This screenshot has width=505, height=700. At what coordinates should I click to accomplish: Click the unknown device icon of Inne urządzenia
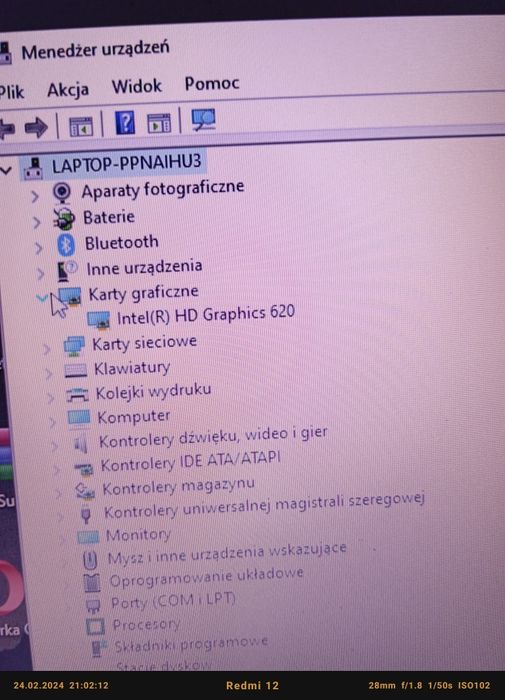point(67,271)
